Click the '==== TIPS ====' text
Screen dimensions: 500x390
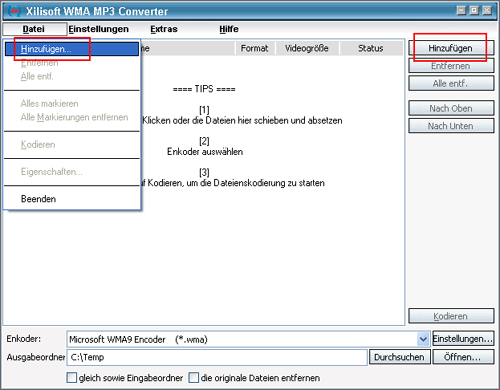click(x=204, y=89)
